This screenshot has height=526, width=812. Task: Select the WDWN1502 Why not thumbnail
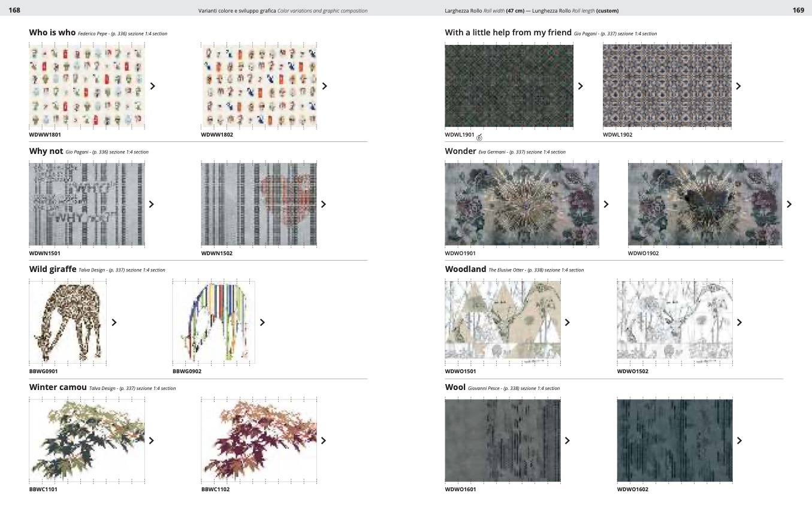tap(259, 204)
